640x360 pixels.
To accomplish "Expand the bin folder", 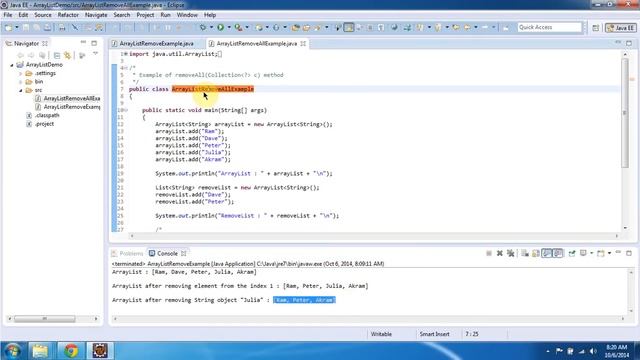I will pos(21,82).
